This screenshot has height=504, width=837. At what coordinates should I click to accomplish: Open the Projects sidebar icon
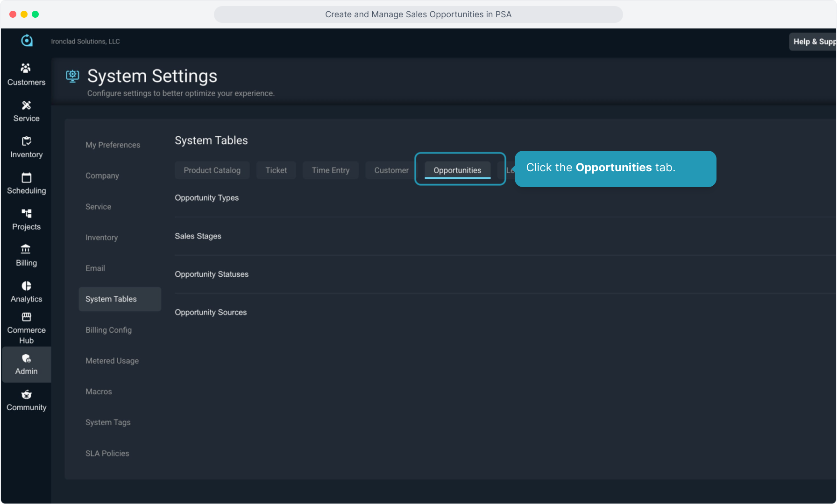tap(26, 213)
